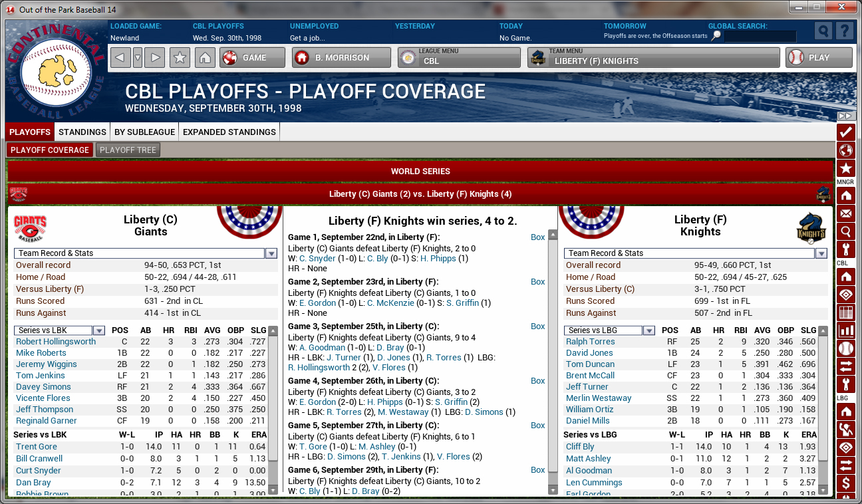The image size is (862, 504).
Task: Open Giants Team Record & Stats dropdown
Action: click(x=271, y=253)
